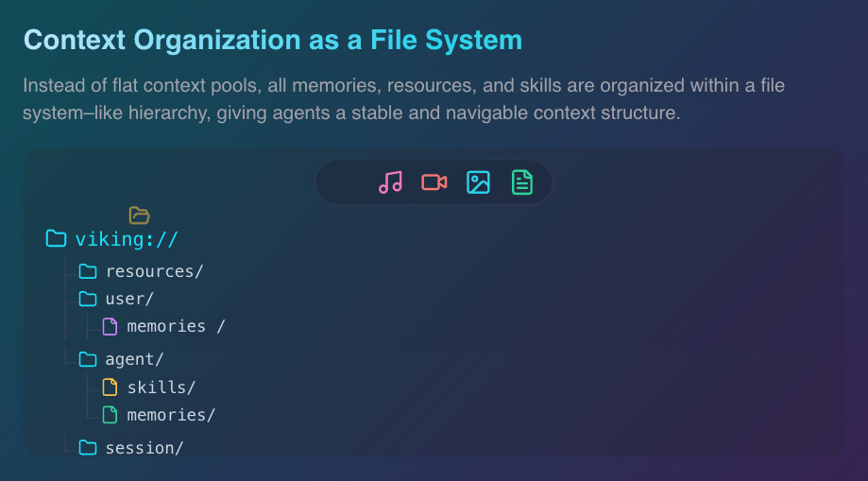Select the user/ directory label
The width and height of the screenshot is (868, 481).
click(129, 299)
